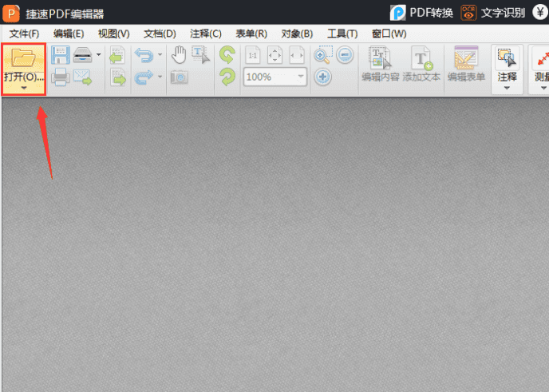The width and height of the screenshot is (549, 392).
Task: Open the 表单(R) menu
Action: click(x=251, y=34)
